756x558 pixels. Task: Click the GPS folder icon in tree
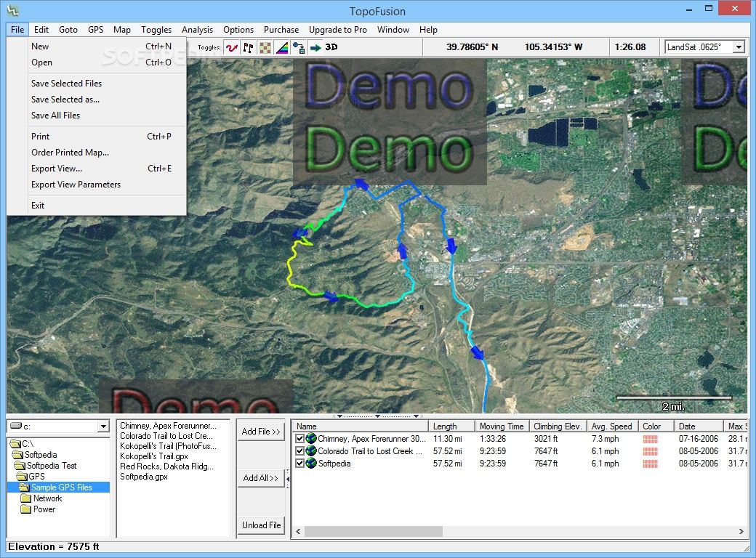tap(23, 476)
